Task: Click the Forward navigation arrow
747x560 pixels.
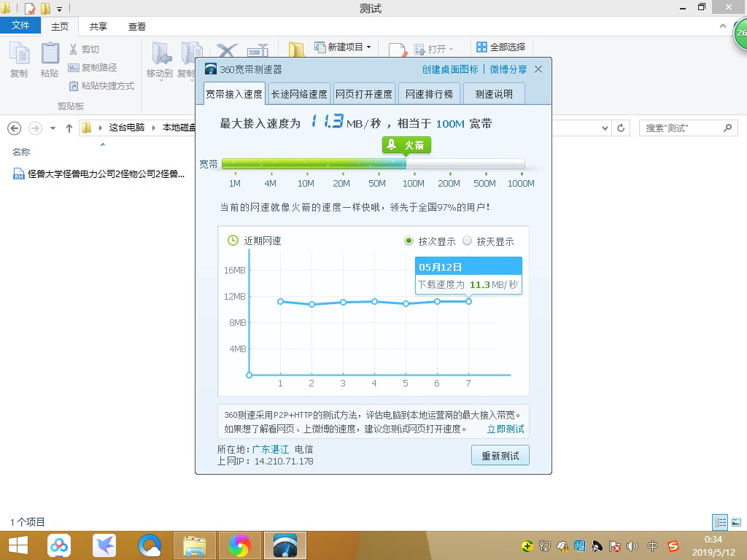Action: click(x=35, y=128)
